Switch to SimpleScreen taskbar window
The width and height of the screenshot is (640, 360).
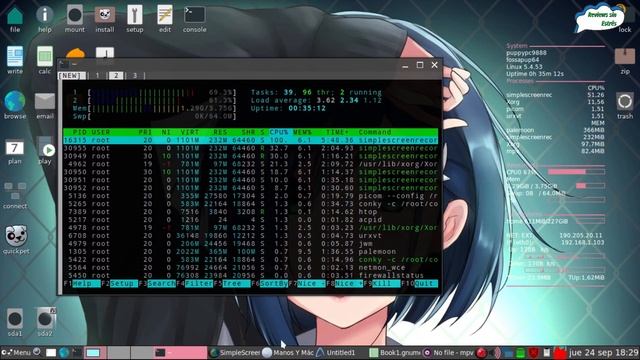235,353
